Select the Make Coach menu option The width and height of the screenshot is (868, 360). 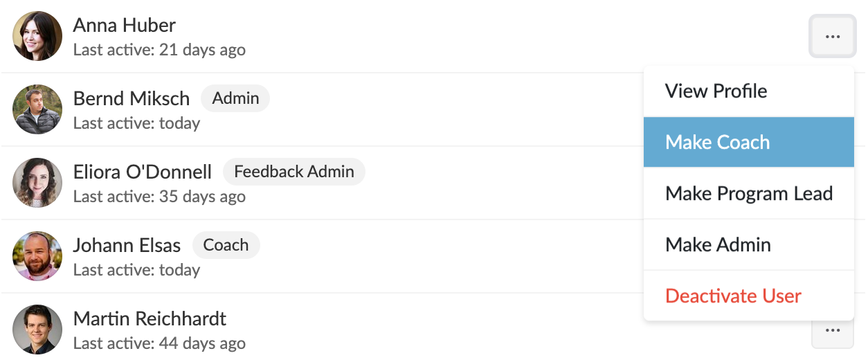pos(749,142)
